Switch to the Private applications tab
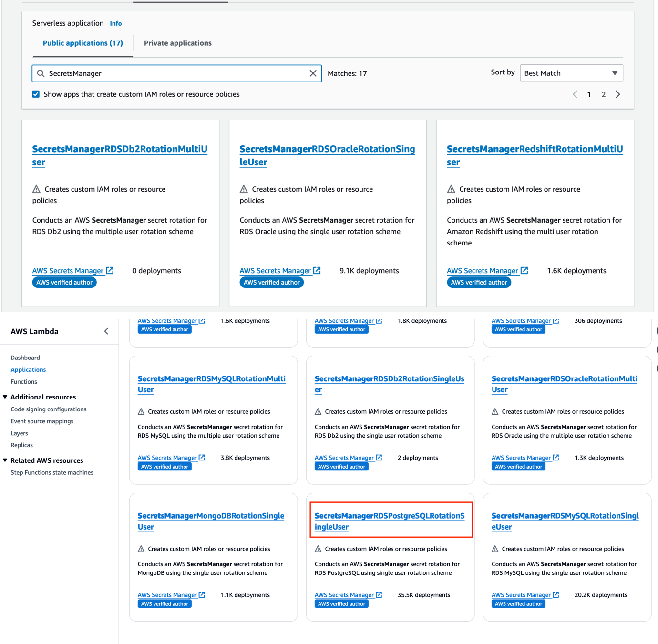The width and height of the screenshot is (658, 644). (x=177, y=43)
